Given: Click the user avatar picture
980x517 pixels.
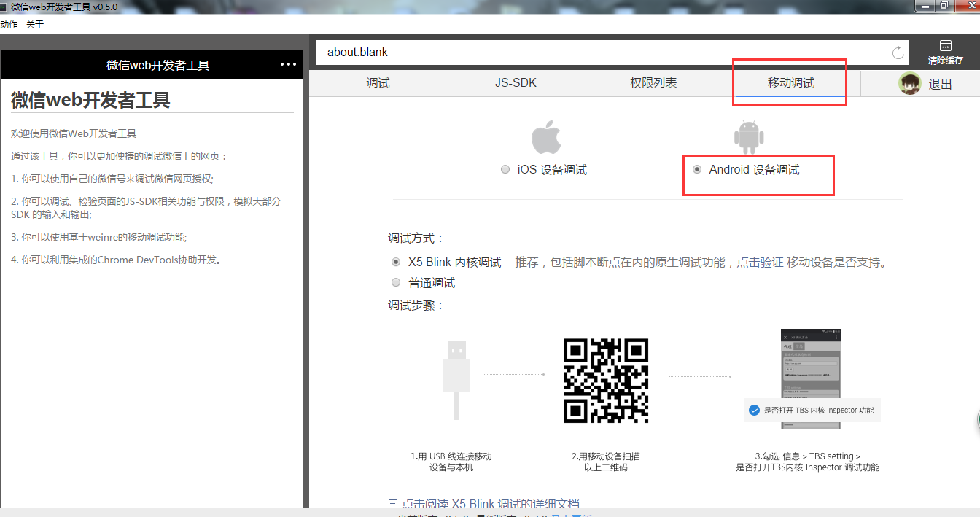Looking at the screenshot, I should [910, 84].
